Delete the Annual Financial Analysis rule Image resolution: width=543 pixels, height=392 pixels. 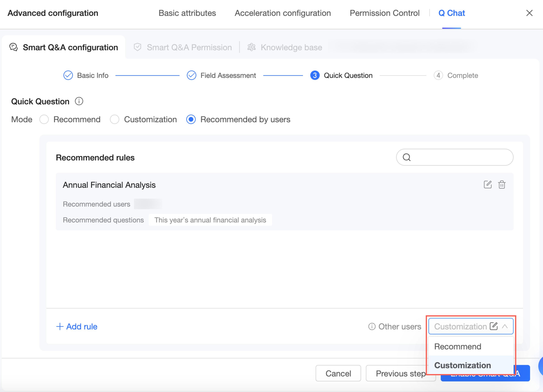502,185
